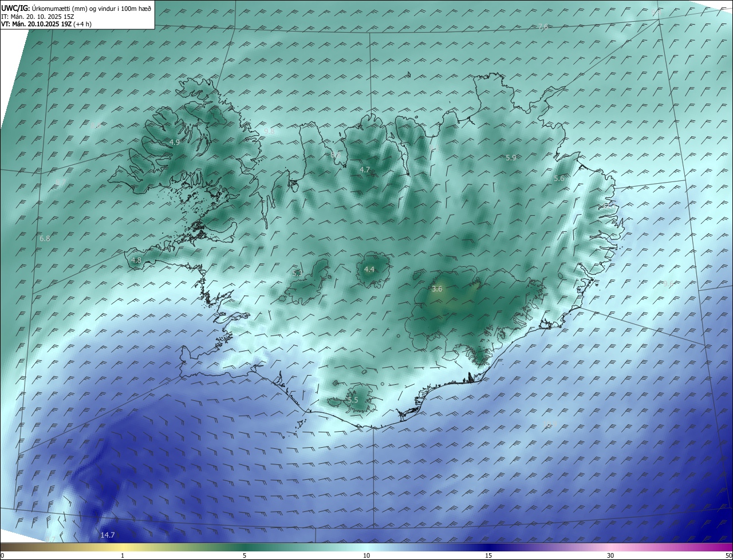Click the 5.9 value label in the northeast
The width and height of the screenshot is (733, 560).
[x=511, y=157]
